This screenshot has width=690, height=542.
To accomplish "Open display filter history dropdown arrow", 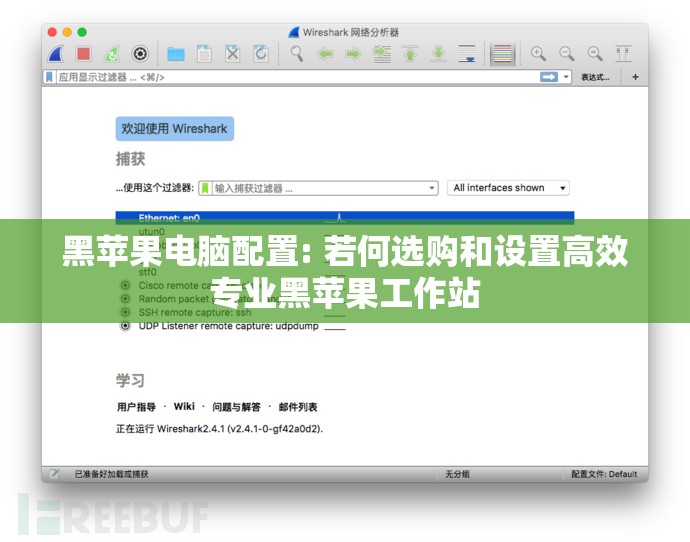I will [566, 77].
